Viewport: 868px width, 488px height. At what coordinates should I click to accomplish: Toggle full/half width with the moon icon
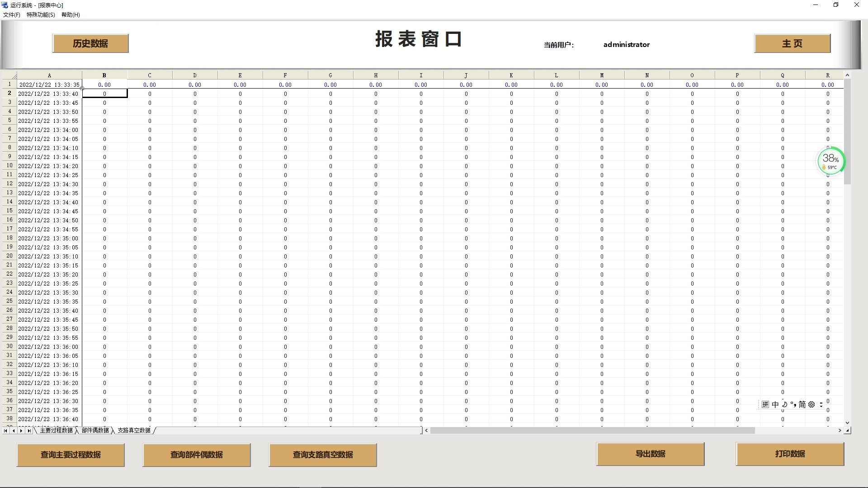click(x=785, y=404)
